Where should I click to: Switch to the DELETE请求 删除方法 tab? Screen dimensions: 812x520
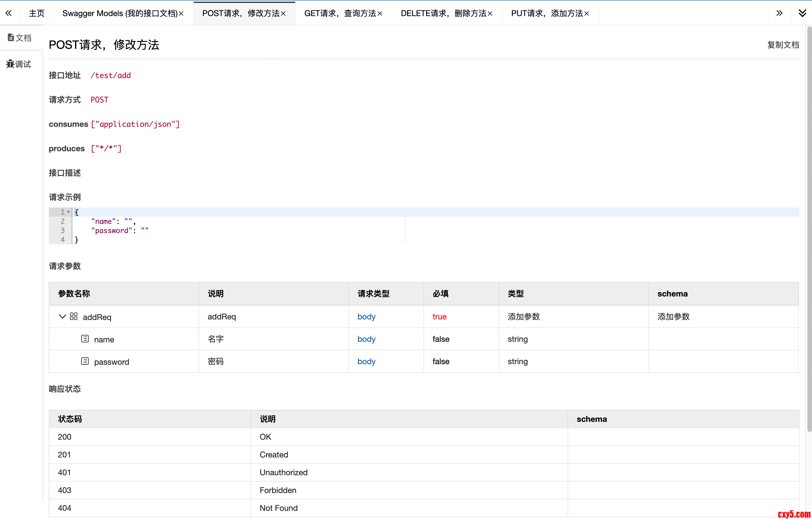(443, 13)
